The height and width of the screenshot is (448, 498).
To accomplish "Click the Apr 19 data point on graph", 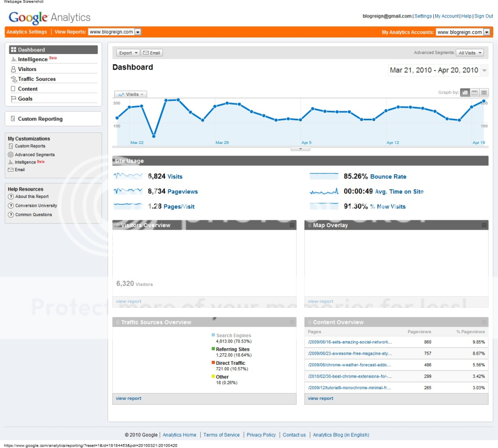I will tap(472, 107).
